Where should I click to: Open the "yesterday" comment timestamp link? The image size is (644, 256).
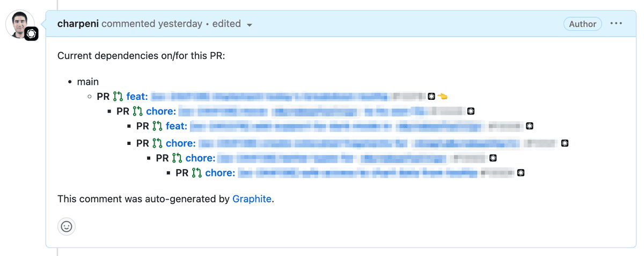(x=180, y=24)
